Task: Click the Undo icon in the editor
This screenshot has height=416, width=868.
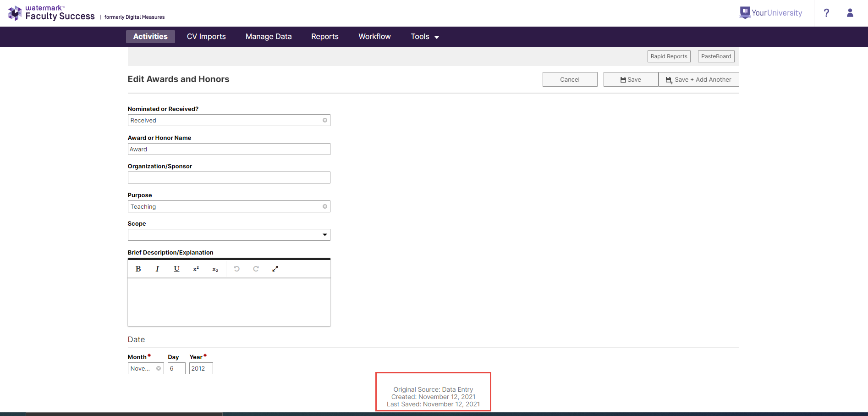Action: 236,269
